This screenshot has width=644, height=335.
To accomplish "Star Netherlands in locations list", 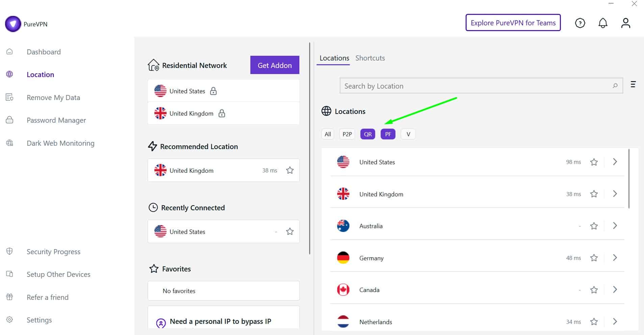I will pyautogui.click(x=594, y=322).
